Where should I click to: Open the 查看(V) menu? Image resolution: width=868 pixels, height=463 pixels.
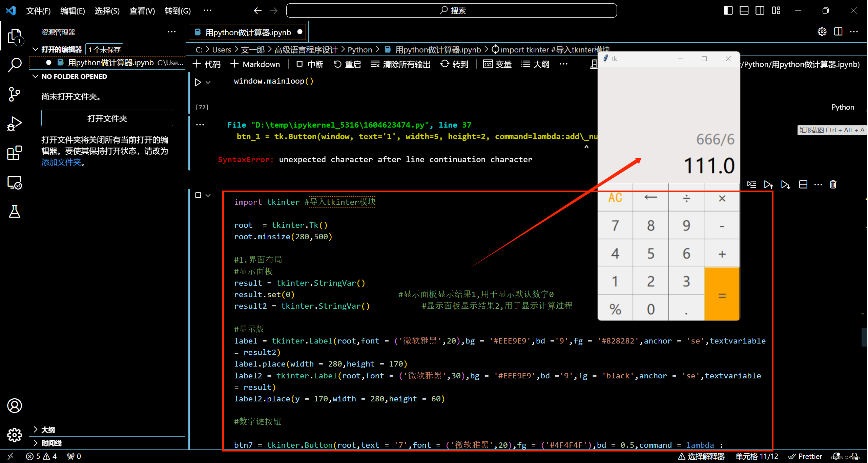[142, 11]
